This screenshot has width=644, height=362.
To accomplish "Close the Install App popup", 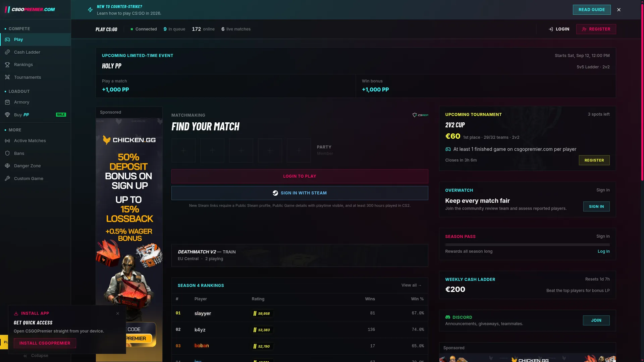I will tap(118, 313).
